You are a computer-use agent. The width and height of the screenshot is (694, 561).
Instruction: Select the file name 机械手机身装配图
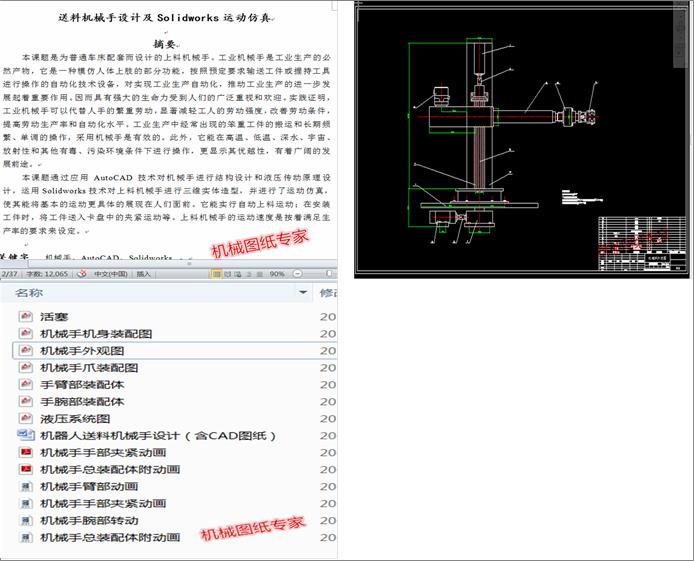pos(96,334)
